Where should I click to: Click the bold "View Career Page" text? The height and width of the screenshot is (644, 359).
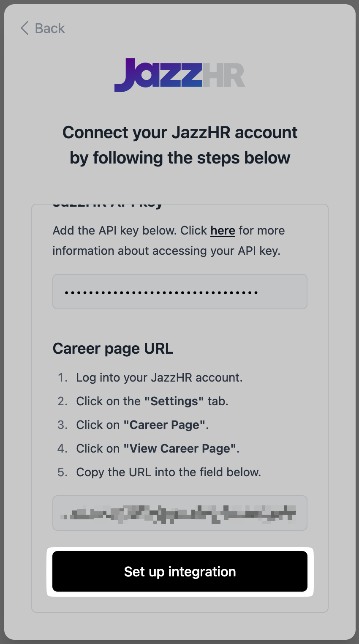point(179,448)
